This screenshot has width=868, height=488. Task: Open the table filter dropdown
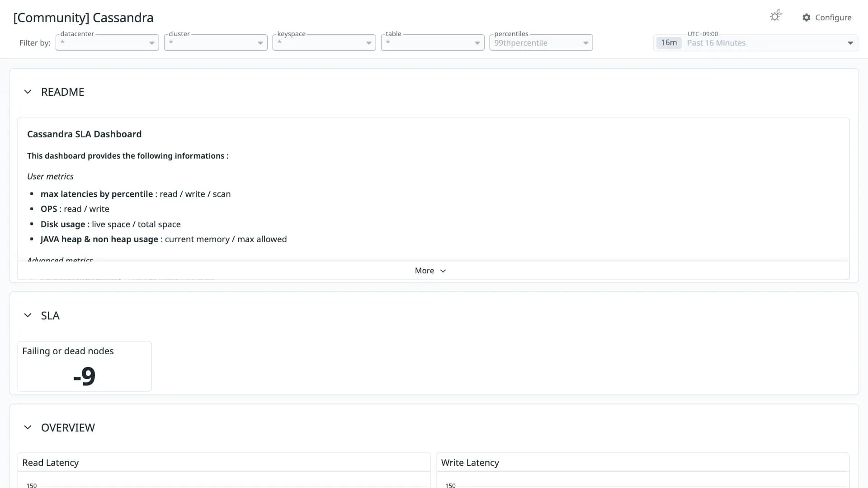click(x=433, y=43)
